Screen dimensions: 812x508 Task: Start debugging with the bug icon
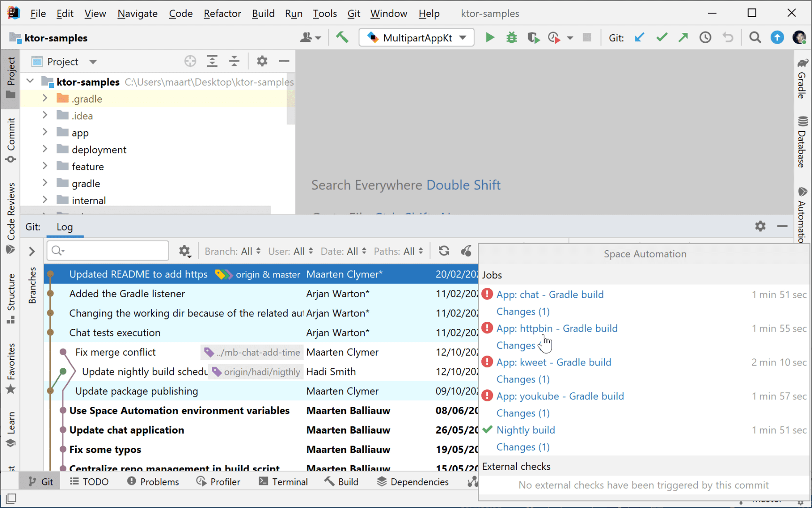pos(511,37)
